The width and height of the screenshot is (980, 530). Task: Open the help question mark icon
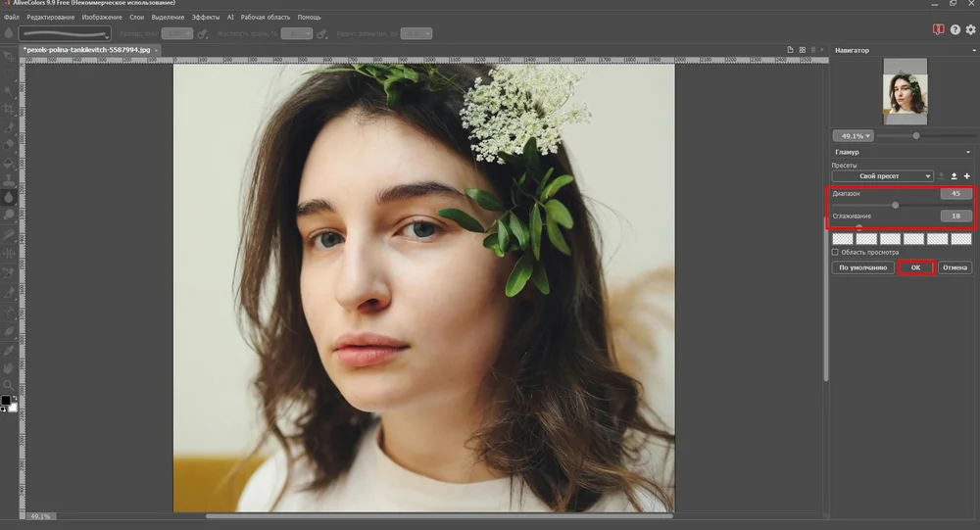click(955, 29)
